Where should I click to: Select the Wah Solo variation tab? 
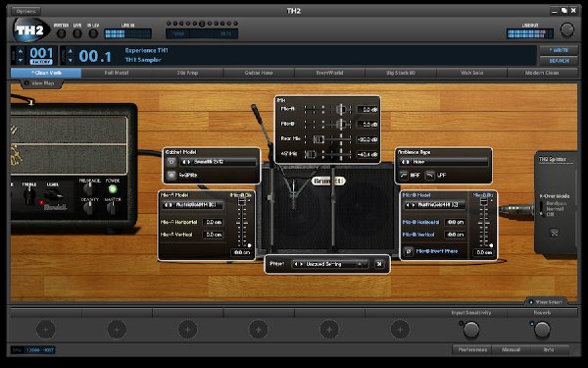[471, 73]
